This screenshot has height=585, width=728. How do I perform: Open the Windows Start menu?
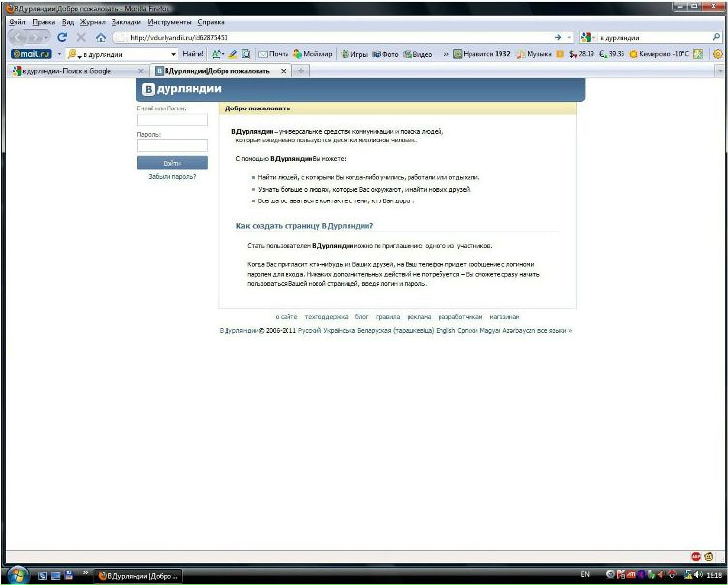[x=17, y=575]
